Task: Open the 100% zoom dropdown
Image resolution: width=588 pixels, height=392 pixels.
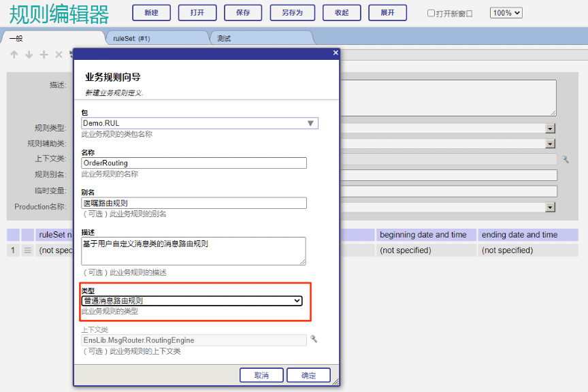Action: [x=506, y=13]
